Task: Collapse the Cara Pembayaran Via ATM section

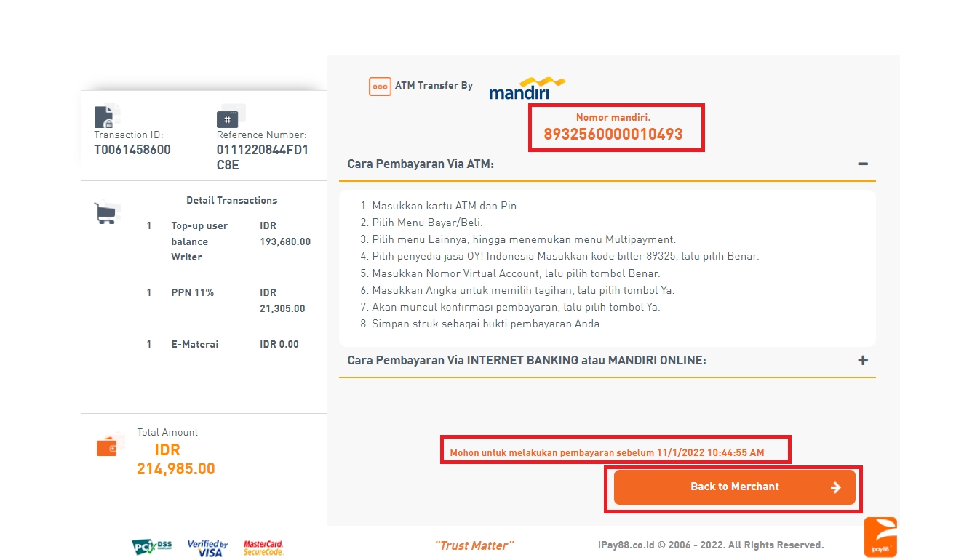Action: [x=863, y=164]
